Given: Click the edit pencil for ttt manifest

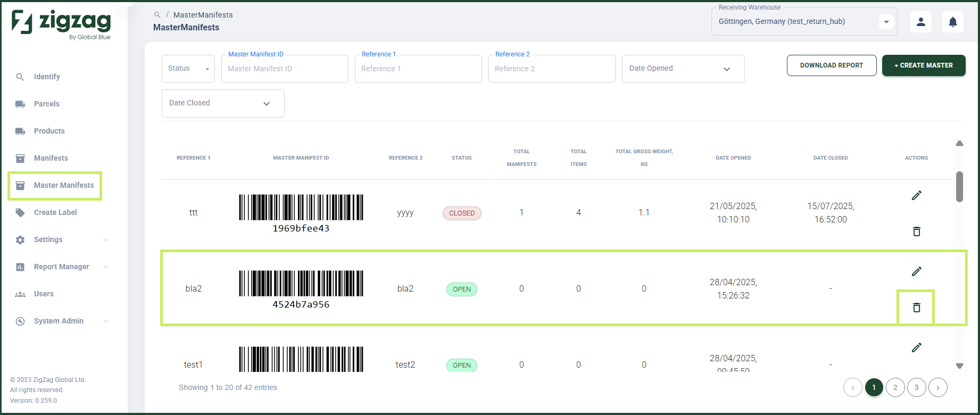Looking at the screenshot, I should (916, 195).
